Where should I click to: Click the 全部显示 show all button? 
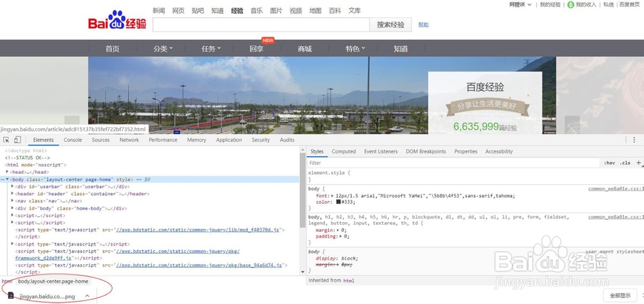[620, 296]
